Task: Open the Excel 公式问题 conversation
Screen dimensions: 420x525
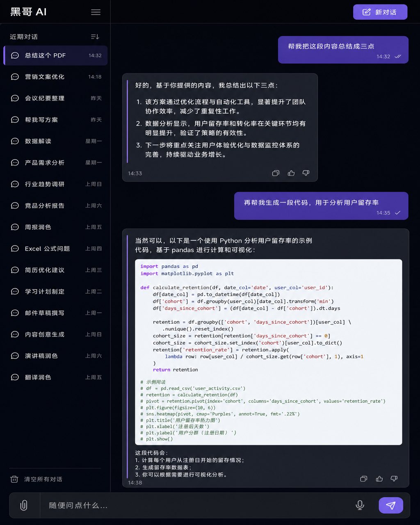Action: (55, 249)
